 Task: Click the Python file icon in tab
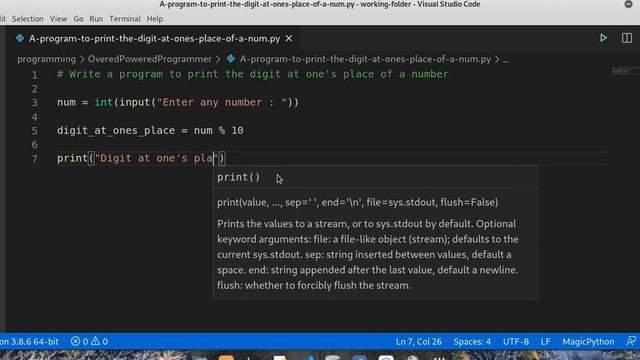(x=20, y=38)
